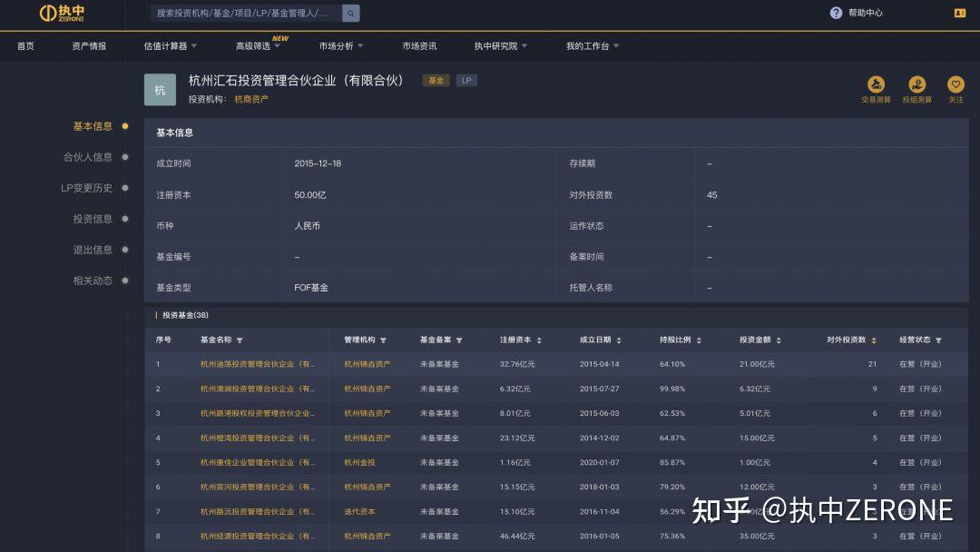Open fund link in row 5 (1.16亿元)

tap(258, 463)
